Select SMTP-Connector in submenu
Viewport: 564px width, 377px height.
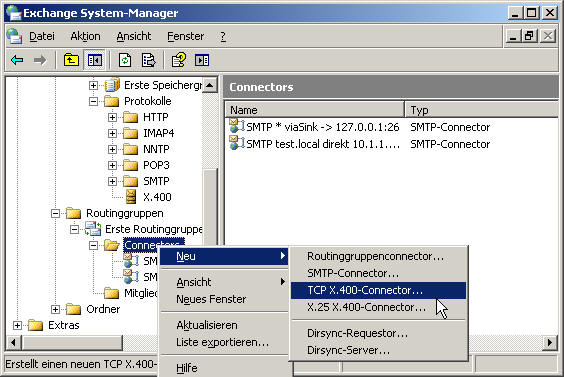tap(378, 273)
